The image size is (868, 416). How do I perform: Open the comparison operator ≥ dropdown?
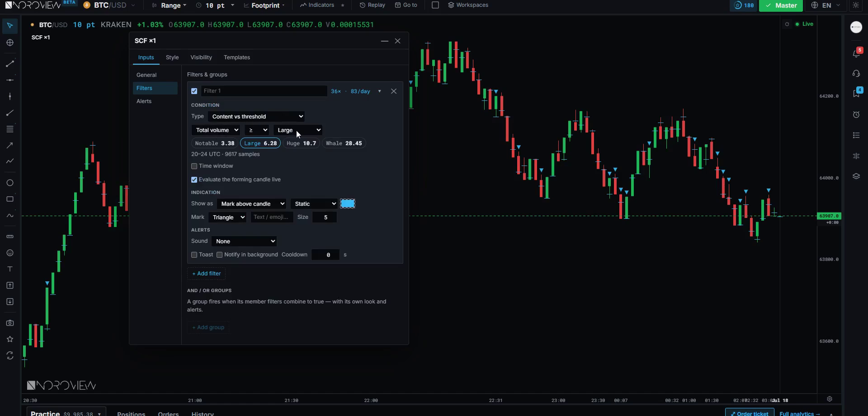coord(256,130)
